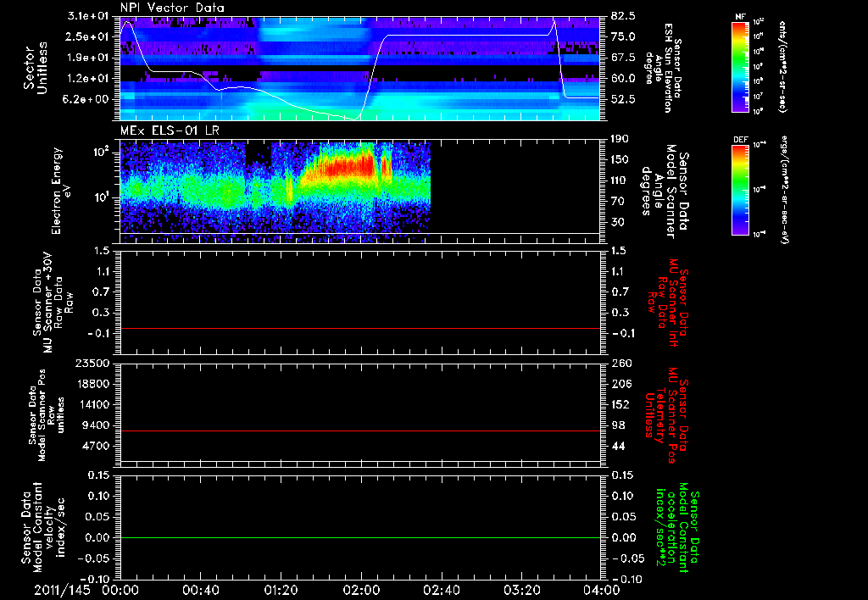
Task: Click the "206" telemetry tick value
Action: pos(620,384)
